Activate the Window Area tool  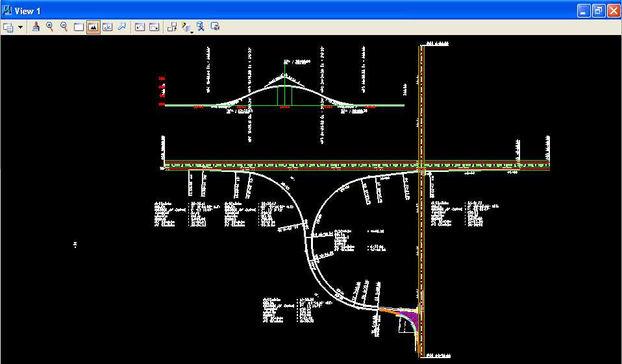pos(79,27)
